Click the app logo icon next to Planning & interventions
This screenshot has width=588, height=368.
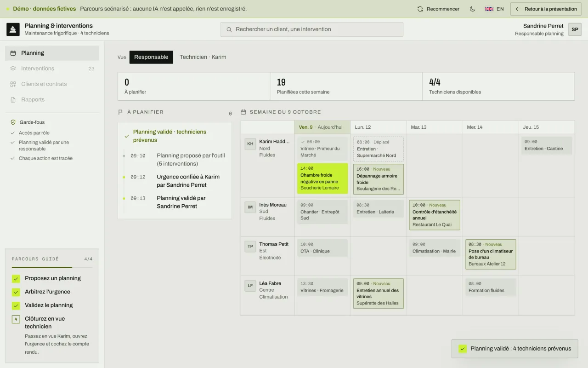(13, 29)
